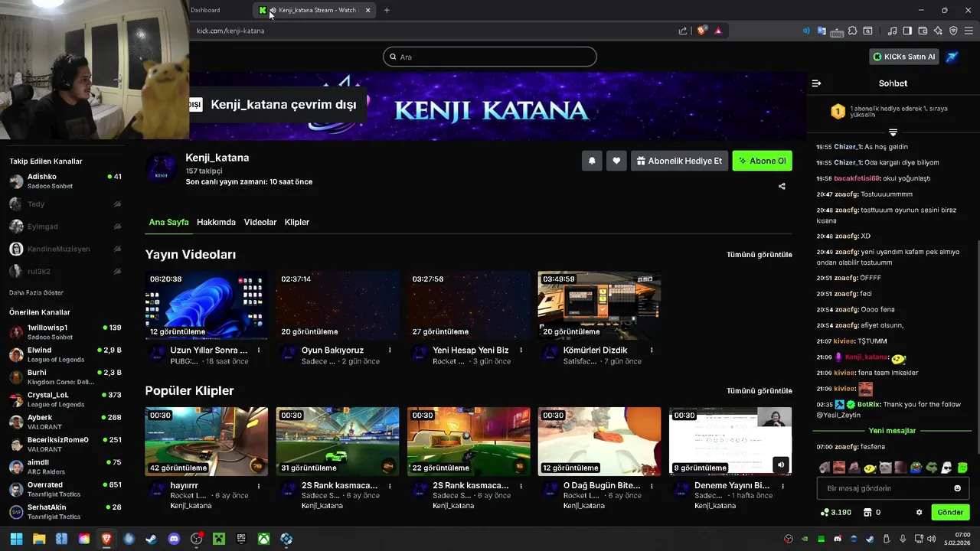
Task: Open Brave Rewards triangle icon
Action: click(x=718, y=31)
